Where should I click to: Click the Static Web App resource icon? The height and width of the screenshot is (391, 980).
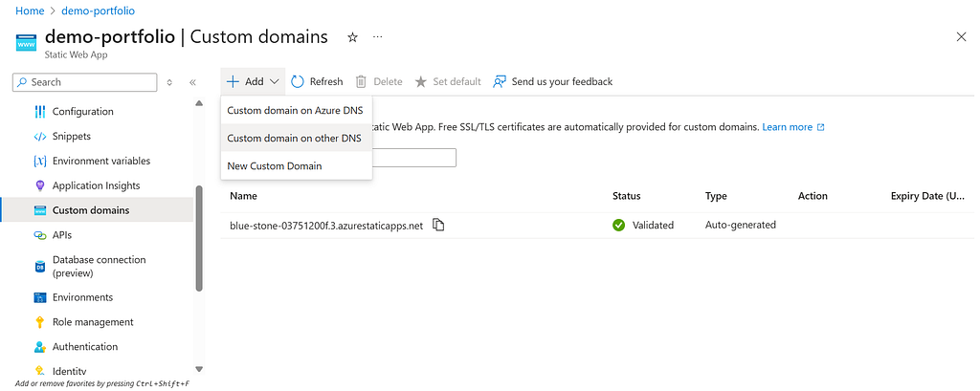click(26, 42)
